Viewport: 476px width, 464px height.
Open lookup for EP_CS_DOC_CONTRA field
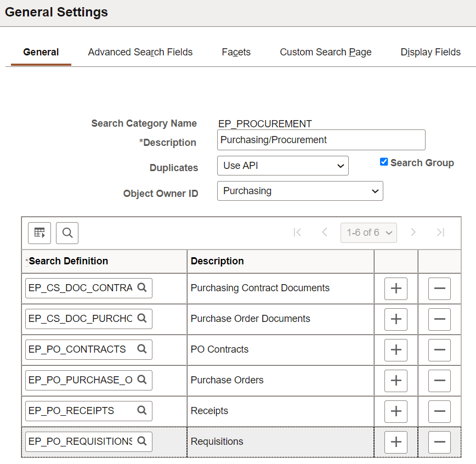(142, 287)
